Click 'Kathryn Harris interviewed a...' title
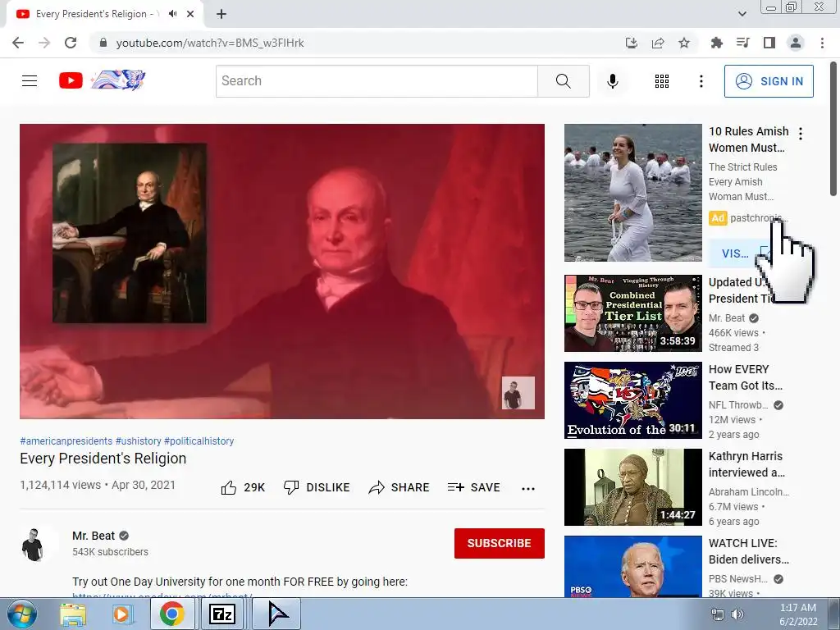 point(746,464)
